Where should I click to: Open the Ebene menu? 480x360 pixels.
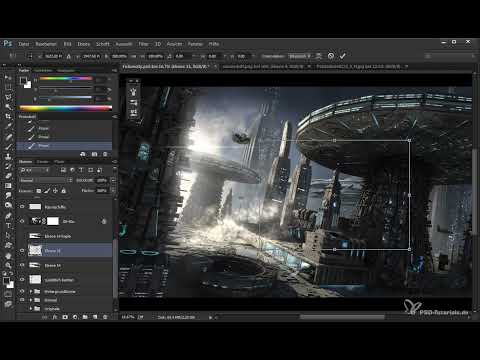(84, 44)
